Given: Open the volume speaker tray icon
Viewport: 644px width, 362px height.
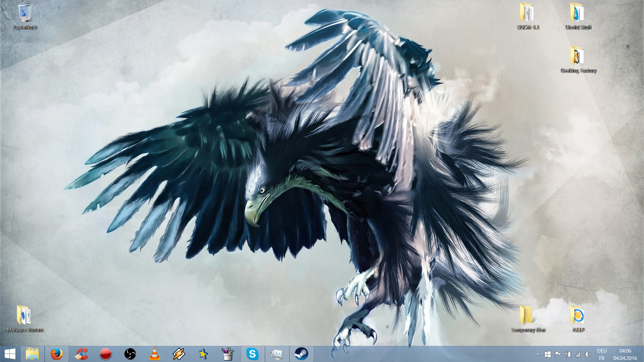Looking at the screenshot, I should 588,354.
